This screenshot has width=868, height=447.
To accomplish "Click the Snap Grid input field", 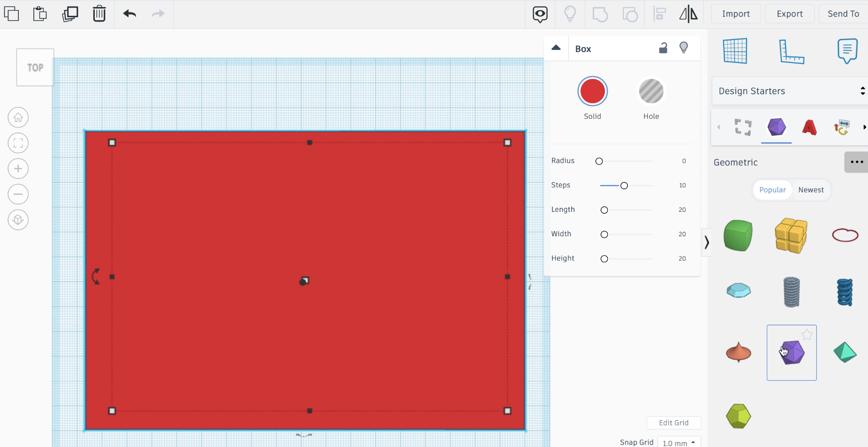I will point(680,443).
